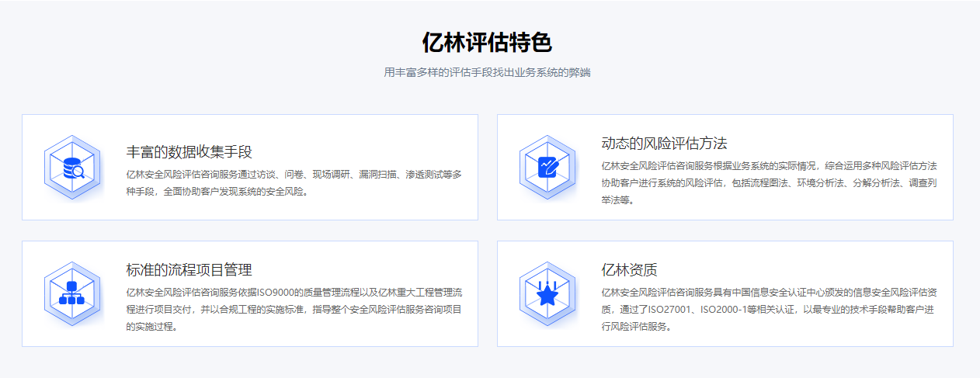Click the edit chart hexagon icon

[547, 167]
